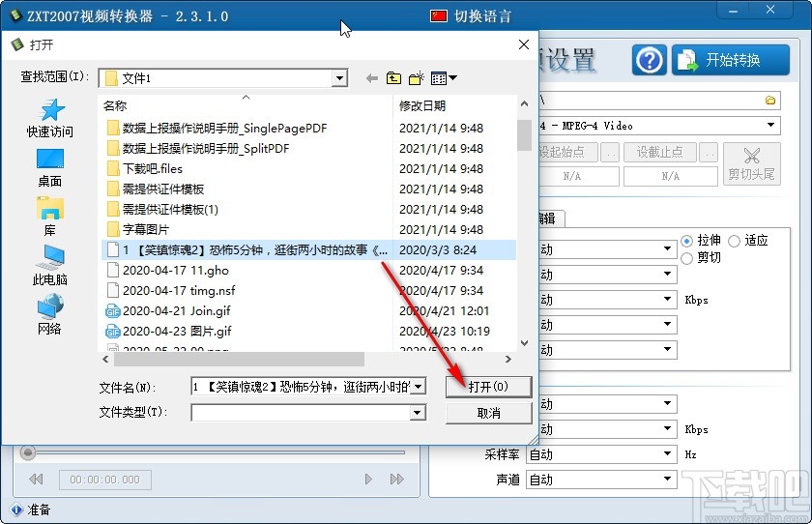Select the 1【笑镇惊魂2】 file row
The image size is (812, 524).
tap(308, 250)
